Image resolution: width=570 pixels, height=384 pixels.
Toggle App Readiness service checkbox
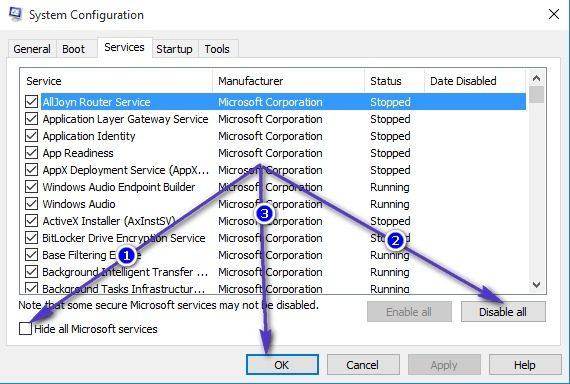[32, 153]
